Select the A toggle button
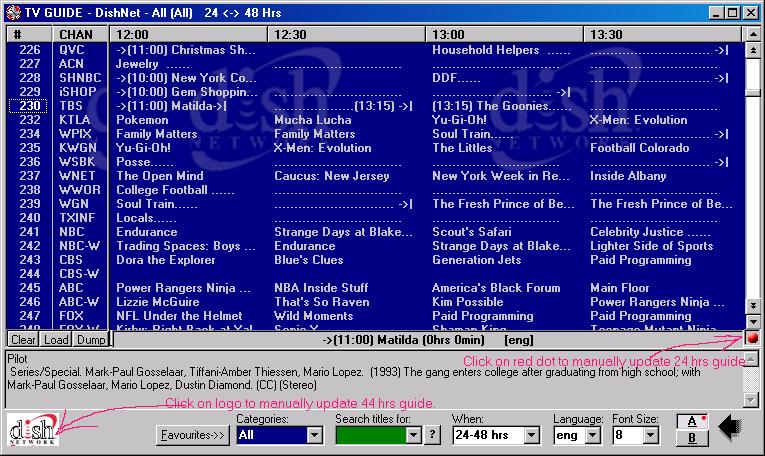Viewport: 765px width, 456px height. point(692,422)
